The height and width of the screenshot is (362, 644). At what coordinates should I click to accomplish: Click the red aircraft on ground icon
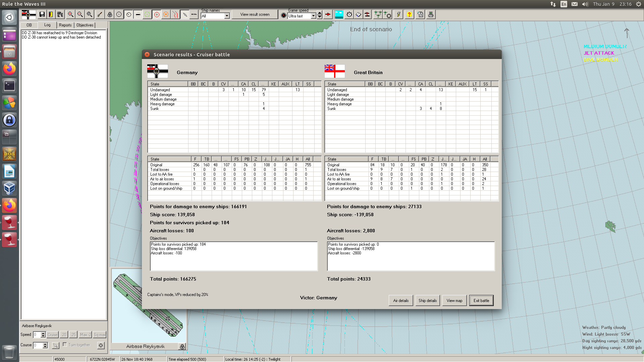[367, 14]
